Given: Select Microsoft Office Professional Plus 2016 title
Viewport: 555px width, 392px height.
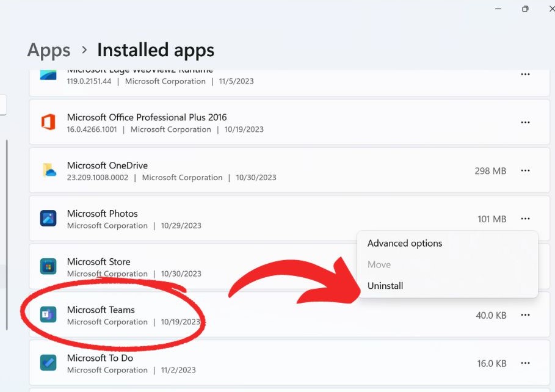Looking at the screenshot, I should tap(147, 117).
